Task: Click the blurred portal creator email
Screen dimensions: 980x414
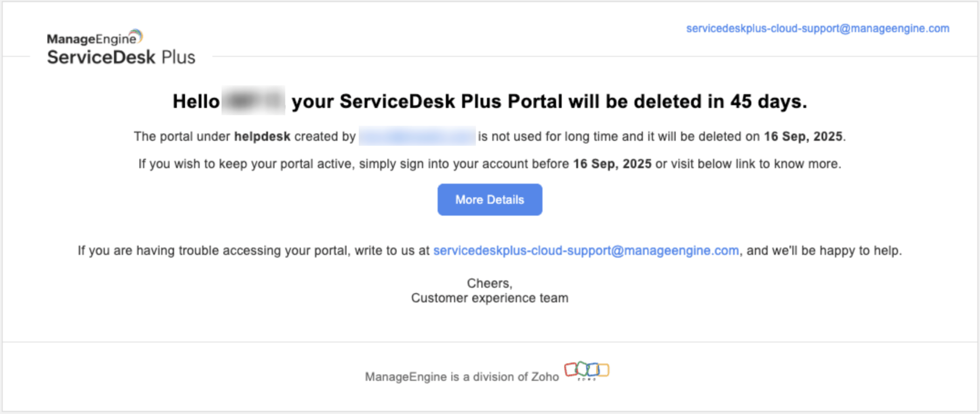Action: click(416, 136)
